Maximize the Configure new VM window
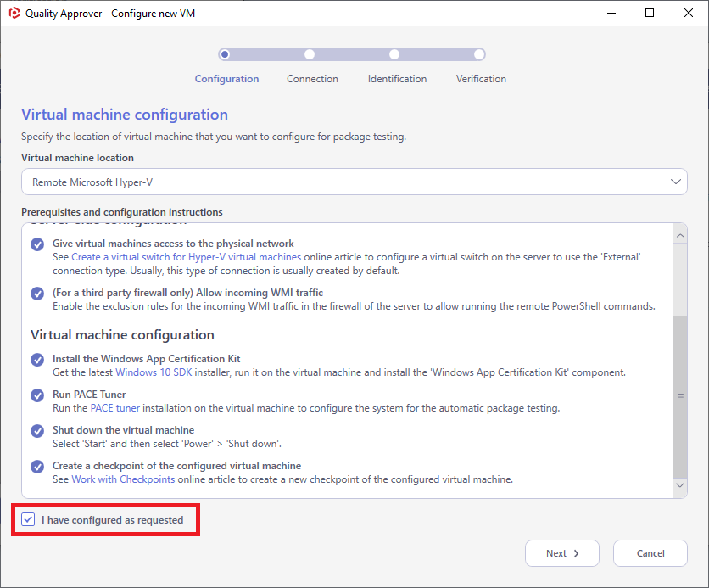The height and width of the screenshot is (588, 709). coord(650,13)
